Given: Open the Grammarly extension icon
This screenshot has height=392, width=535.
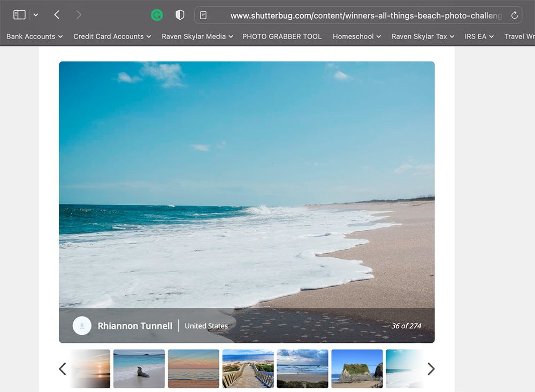Looking at the screenshot, I should 157,16.
